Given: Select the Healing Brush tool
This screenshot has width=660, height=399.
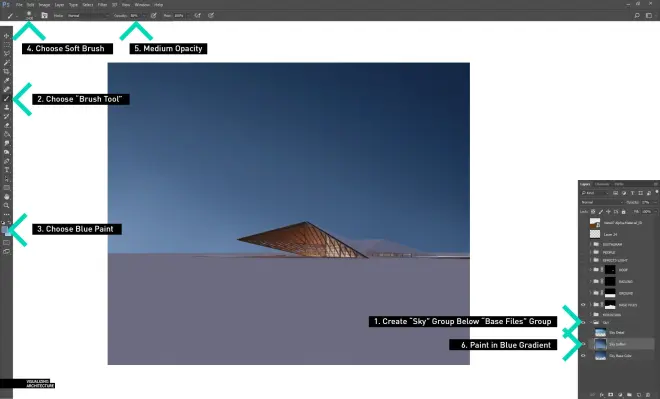Looking at the screenshot, I should click(6, 89).
